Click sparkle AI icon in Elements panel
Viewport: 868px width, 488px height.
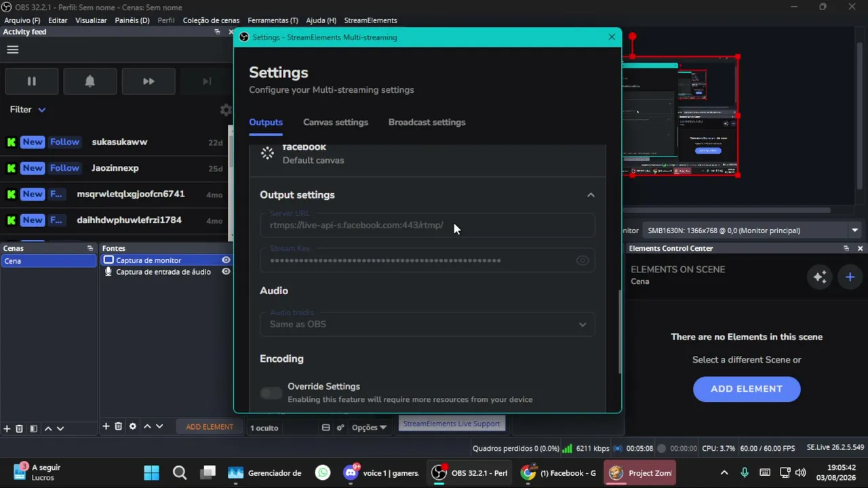click(820, 277)
